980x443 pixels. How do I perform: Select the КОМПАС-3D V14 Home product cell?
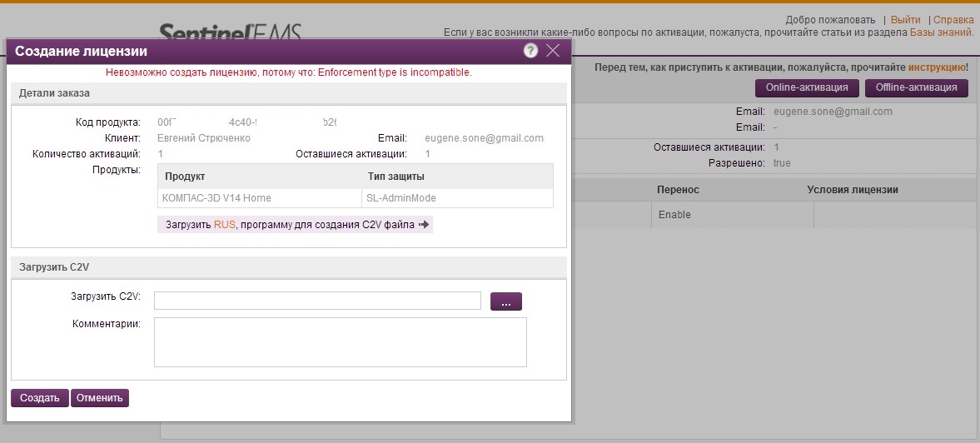260,198
